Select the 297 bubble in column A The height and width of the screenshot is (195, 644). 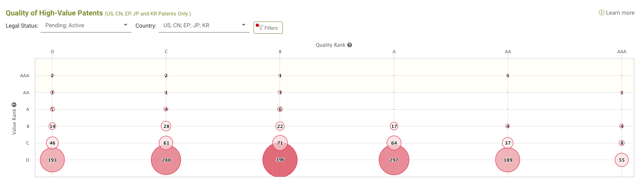[394, 160]
